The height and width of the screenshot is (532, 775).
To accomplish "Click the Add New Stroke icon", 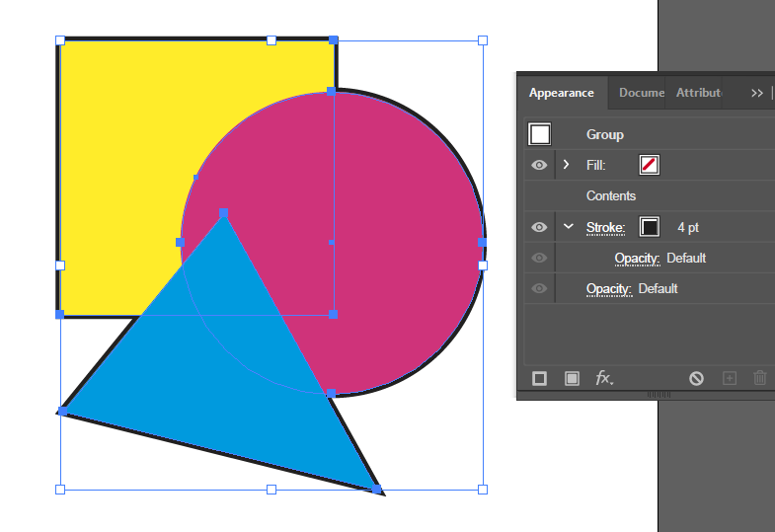I will point(539,378).
